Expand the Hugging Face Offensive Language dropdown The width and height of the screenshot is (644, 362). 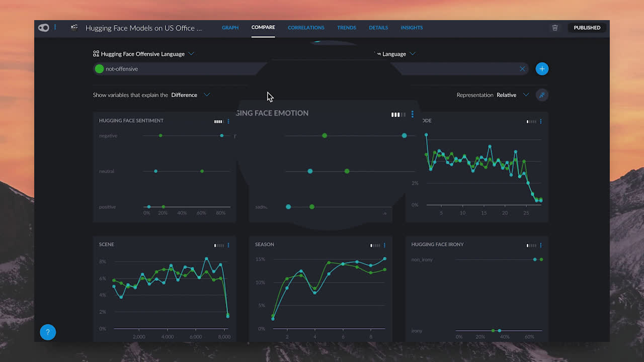coord(191,54)
